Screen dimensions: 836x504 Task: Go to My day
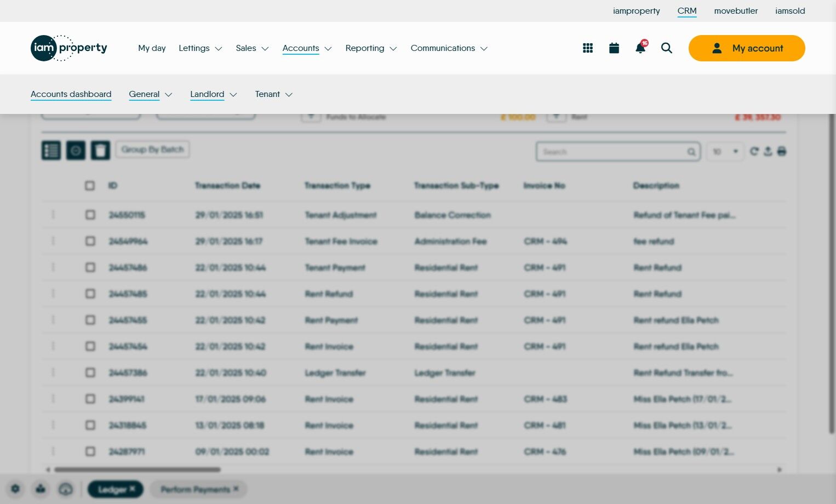[x=152, y=48]
